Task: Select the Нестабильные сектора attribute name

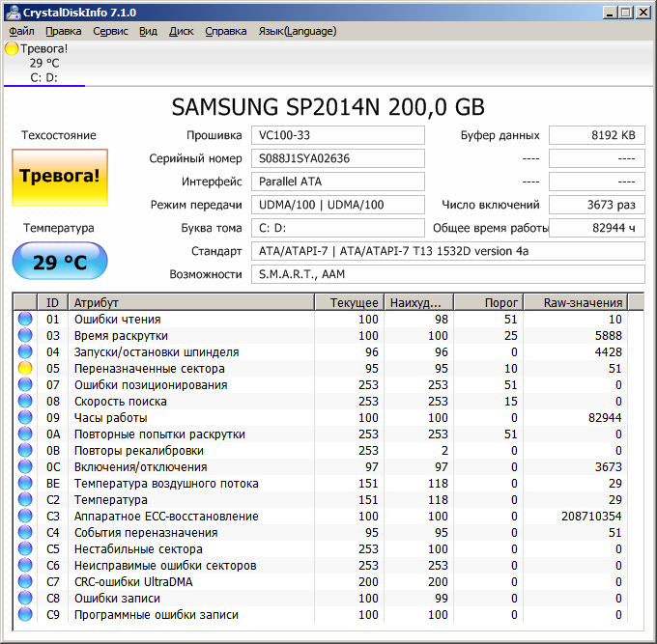Action: [x=138, y=549]
